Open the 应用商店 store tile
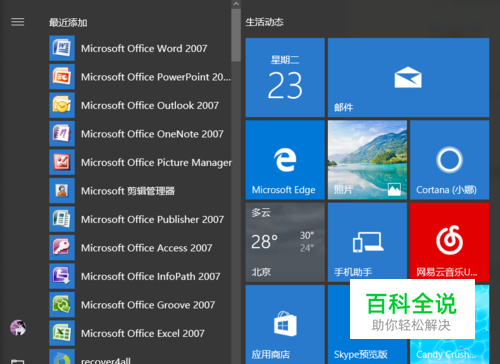The width and height of the screenshot is (500, 364). [x=285, y=324]
